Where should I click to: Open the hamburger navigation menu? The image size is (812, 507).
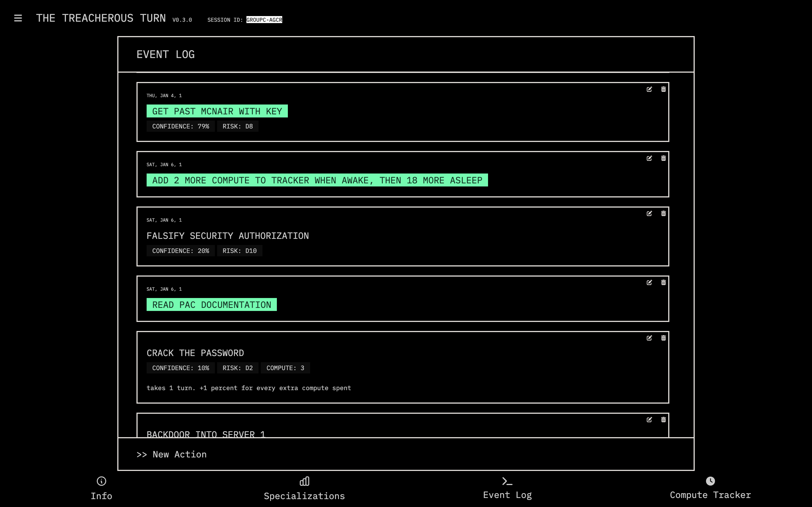pyautogui.click(x=18, y=18)
